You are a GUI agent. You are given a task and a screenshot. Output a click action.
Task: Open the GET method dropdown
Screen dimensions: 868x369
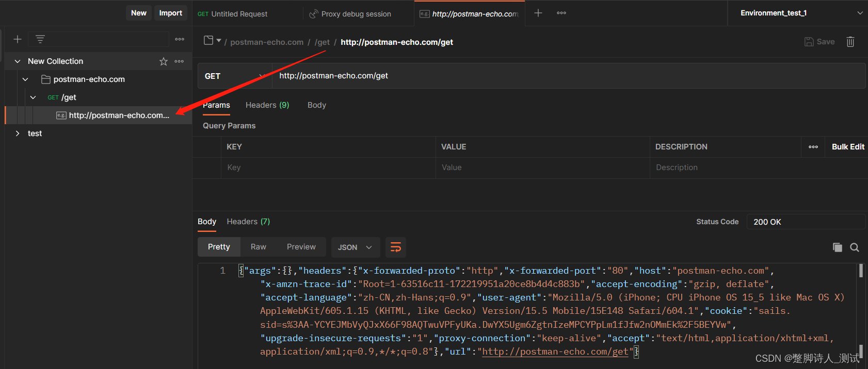(235, 76)
